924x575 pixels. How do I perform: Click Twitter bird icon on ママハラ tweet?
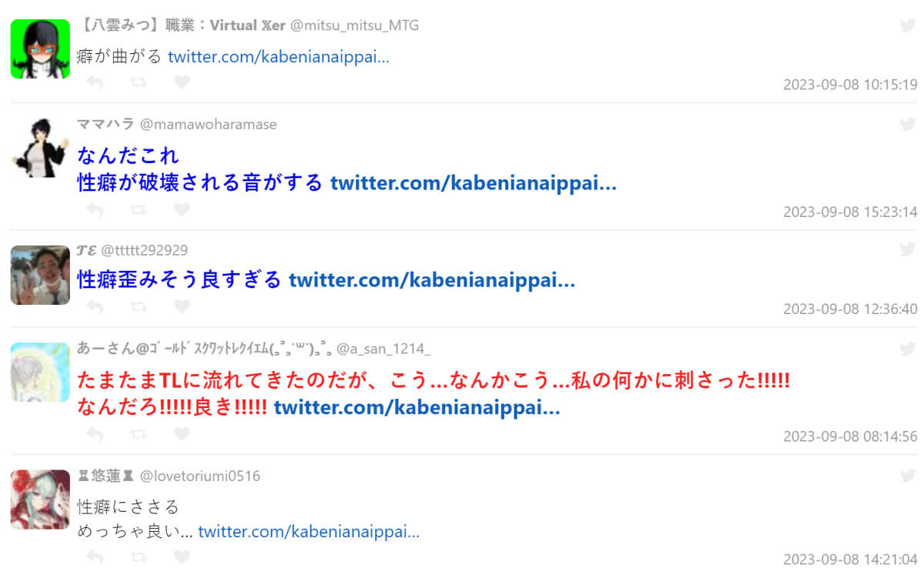pyautogui.click(x=908, y=124)
